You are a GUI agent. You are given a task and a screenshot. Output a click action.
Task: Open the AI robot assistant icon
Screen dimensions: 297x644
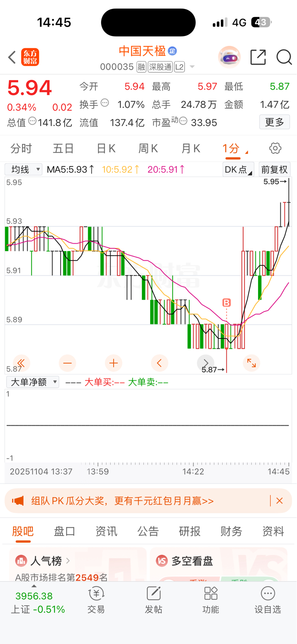229,57
